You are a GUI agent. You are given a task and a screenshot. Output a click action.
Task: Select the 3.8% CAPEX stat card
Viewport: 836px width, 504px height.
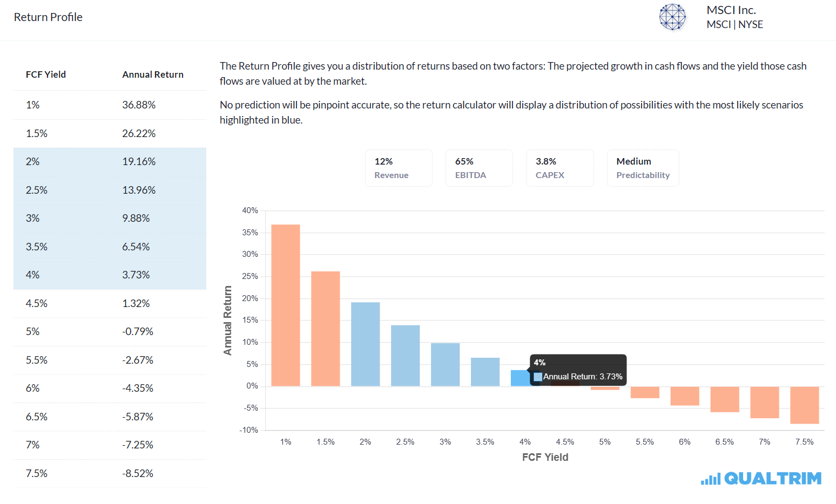pos(560,168)
